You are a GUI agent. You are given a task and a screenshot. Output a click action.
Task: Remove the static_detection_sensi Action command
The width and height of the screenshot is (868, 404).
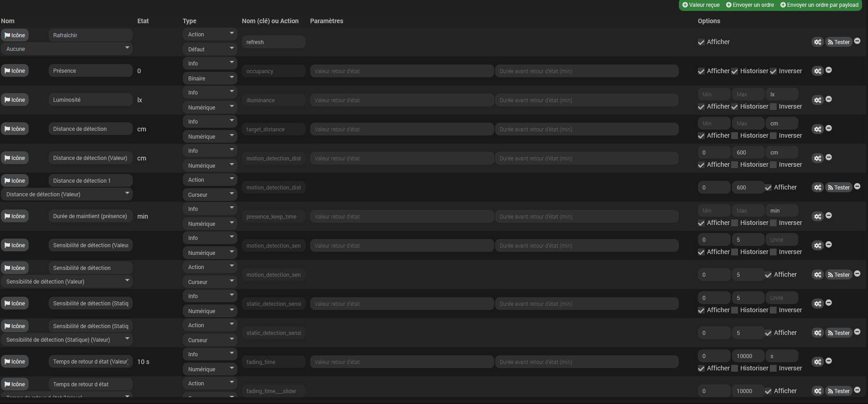point(857,332)
